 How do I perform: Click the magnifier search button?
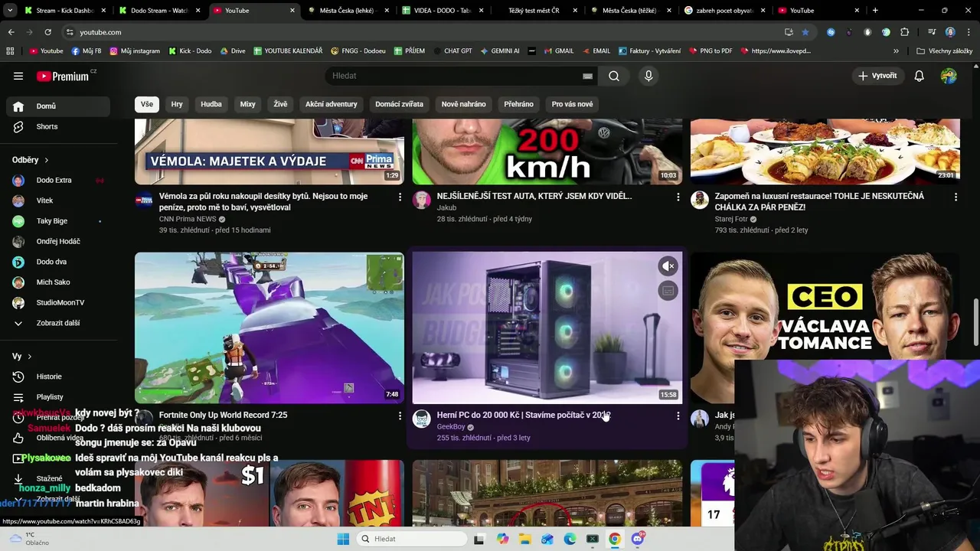[x=614, y=76]
